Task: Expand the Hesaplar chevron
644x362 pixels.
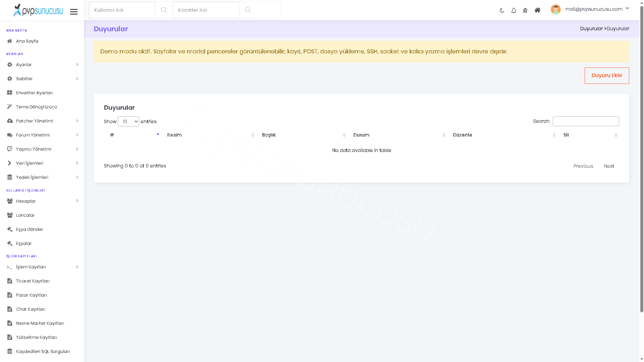Action: 77,201
